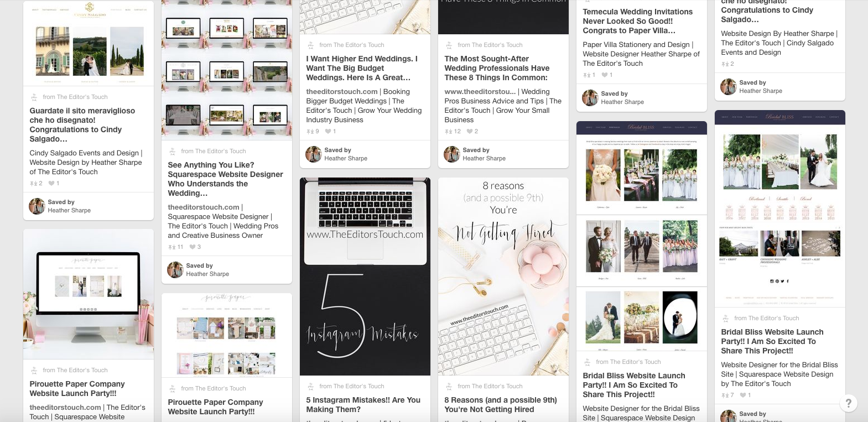Click repin icon showing 11 on See Anything You Like pin
This screenshot has width=868, height=422.
click(x=171, y=247)
